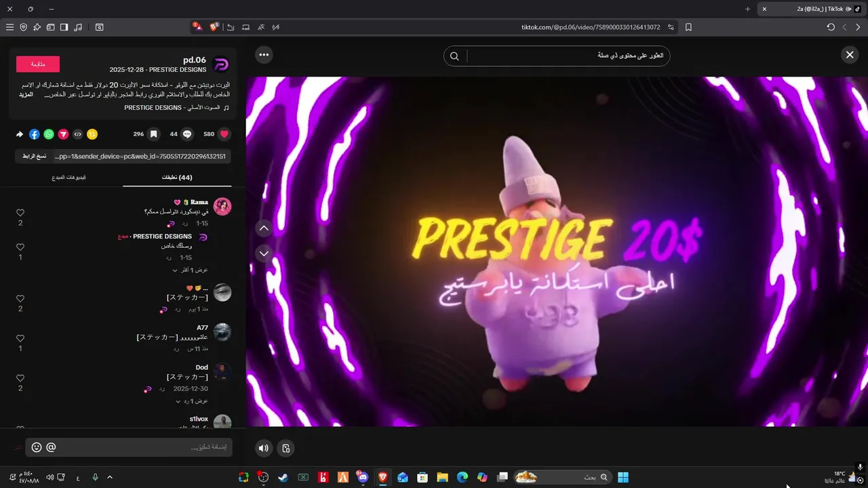Send to friends red paper-plane icon
Viewport: 868px width, 488px height.
coord(63,134)
